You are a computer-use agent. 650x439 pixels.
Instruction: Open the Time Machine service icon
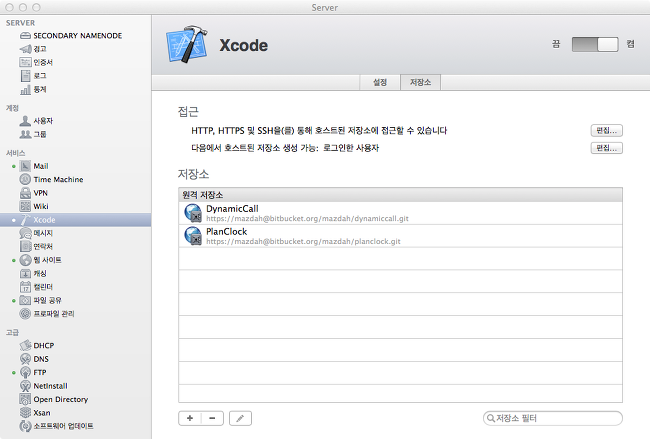[x=25, y=179]
